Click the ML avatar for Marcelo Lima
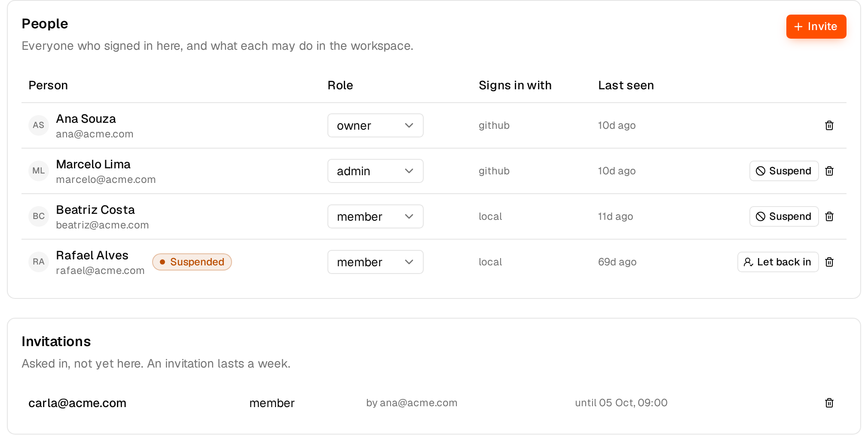 coord(39,171)
